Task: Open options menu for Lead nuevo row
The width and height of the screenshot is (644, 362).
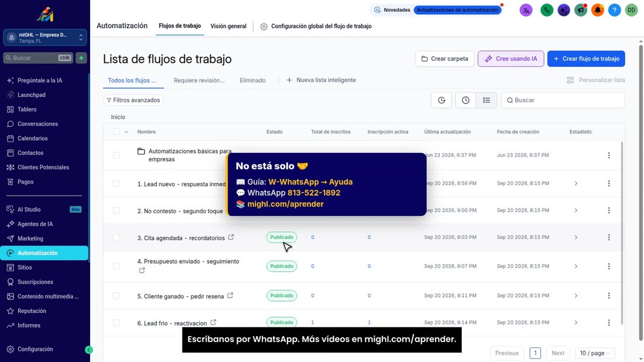Action: coord(609,183)
